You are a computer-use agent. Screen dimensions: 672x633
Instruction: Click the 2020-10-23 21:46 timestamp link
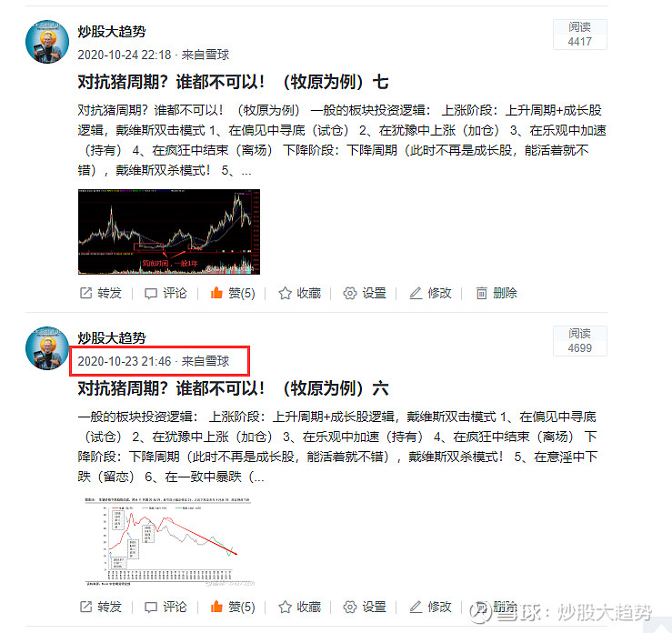coord(125,361)
